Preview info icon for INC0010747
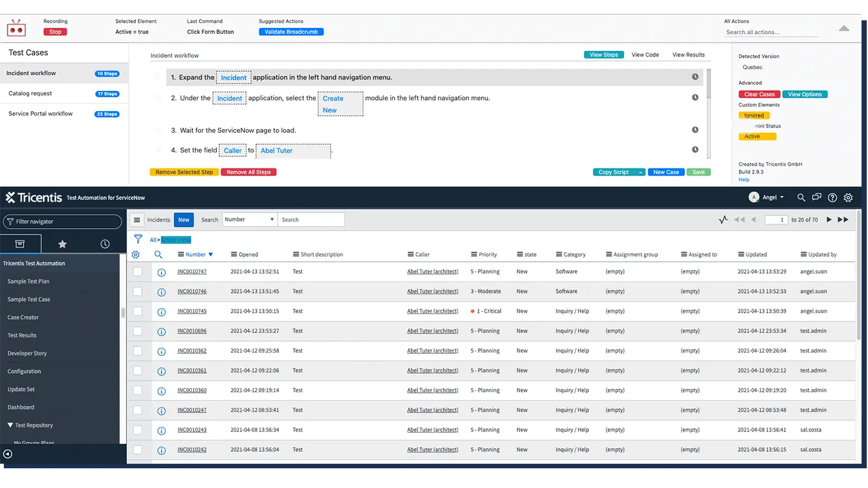This screenshot has height=488, width=868. point(161,272)
